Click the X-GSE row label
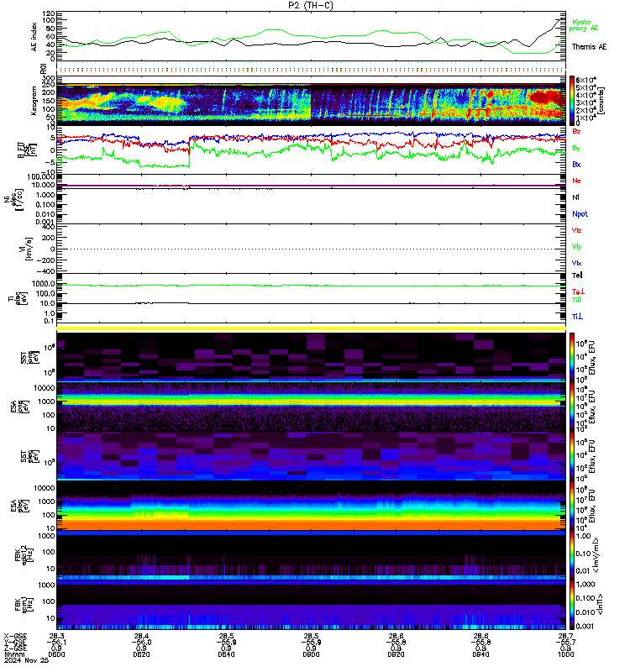The width and height of the screenshot is (630, 672). coord(15,636)
